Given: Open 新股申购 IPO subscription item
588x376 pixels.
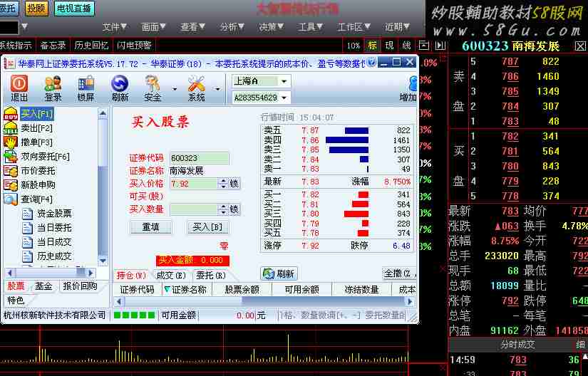Looking at the screenshot, I should [x=38, y=185].
